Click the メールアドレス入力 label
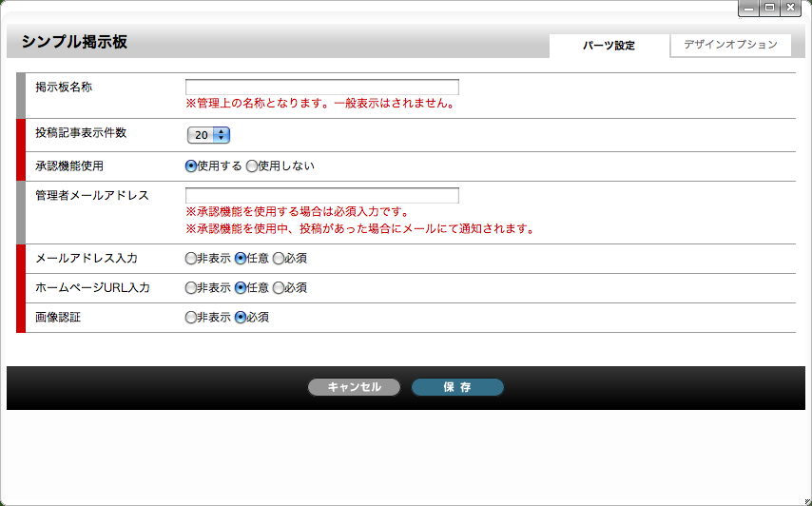The width and height of the screenshot is (812, 506). point(87,259)
